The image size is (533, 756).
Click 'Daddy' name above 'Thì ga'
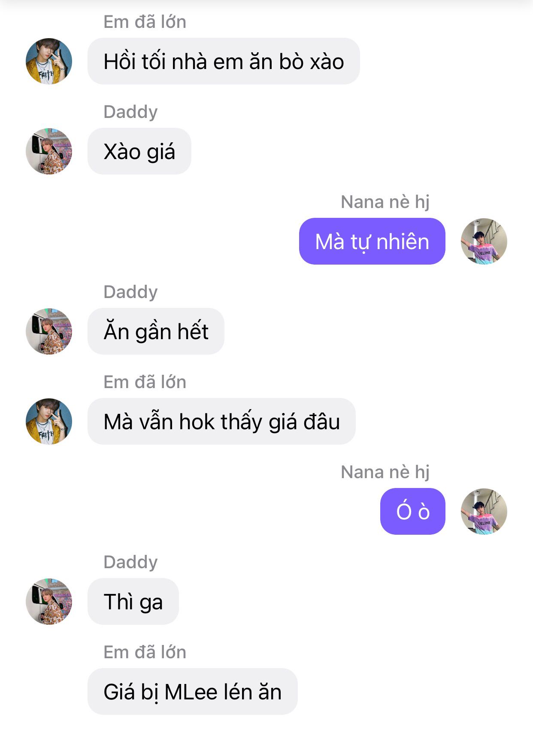130,563
